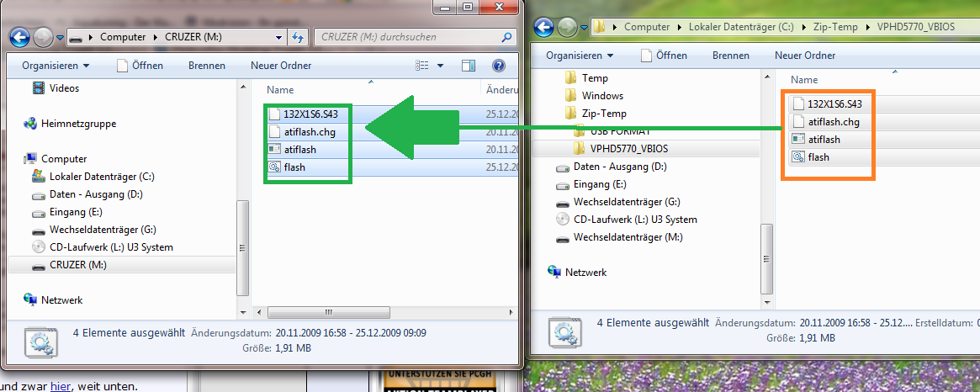Select Videos in CRUZER navigation pane
Image resolution: width=980 pixels, height=392 pixels.
(x=56, y=88)
